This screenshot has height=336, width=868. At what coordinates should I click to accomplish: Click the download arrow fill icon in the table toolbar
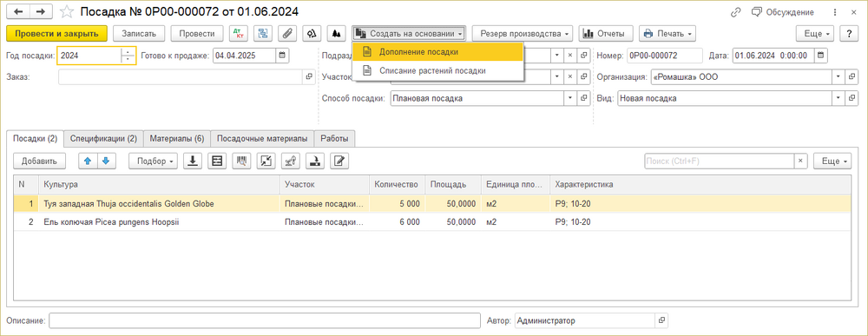[193, 161]
